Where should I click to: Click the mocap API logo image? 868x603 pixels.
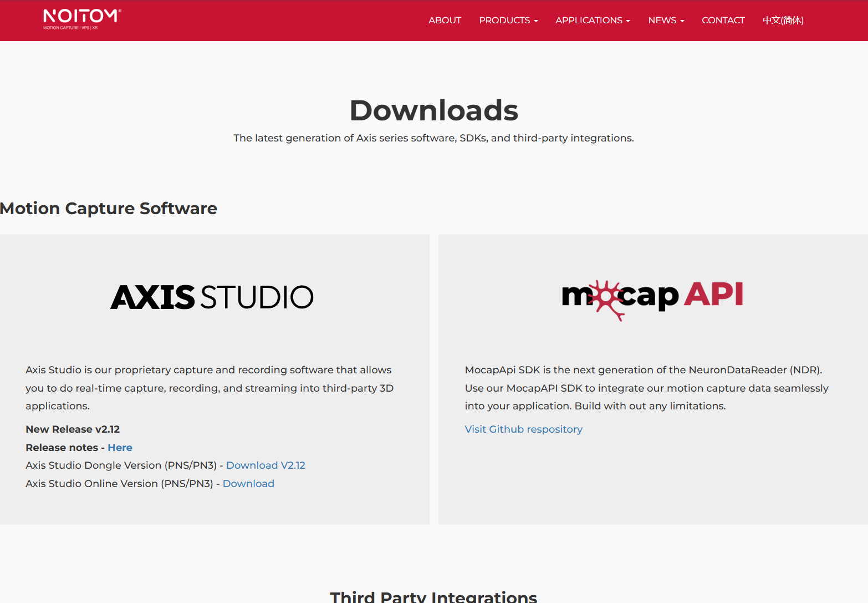(652, 300)
